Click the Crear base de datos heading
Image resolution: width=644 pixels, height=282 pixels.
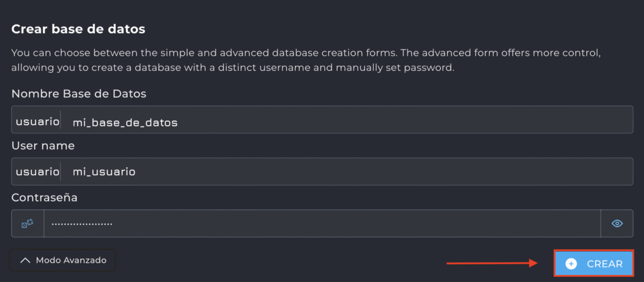[x=78, y=29]
